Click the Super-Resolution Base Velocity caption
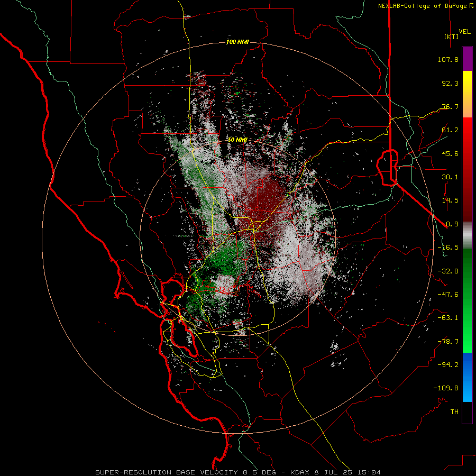The height and width of the screenshot is (476, 476). click(x=237, y=472)
